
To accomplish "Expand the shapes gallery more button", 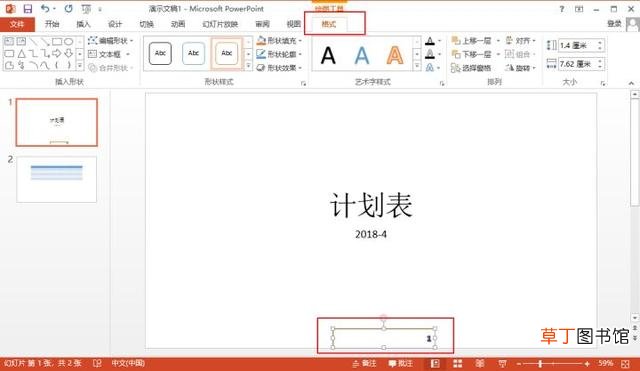I will click(80, 66).
